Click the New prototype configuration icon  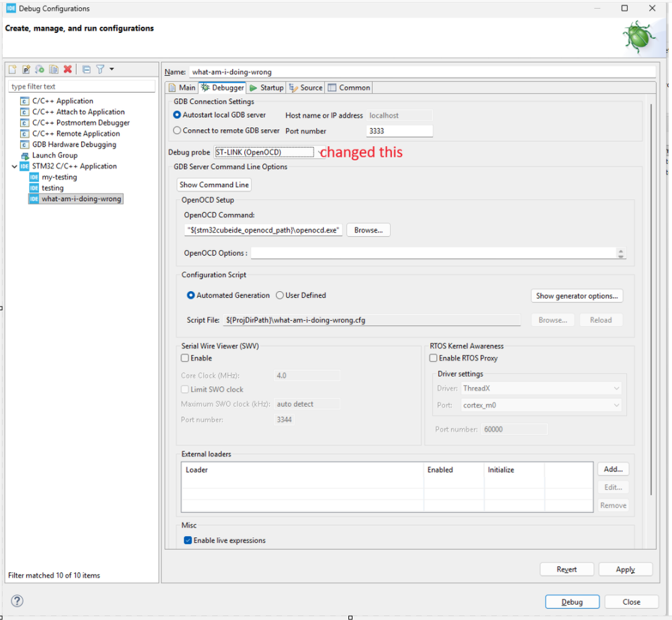[26, 69]
